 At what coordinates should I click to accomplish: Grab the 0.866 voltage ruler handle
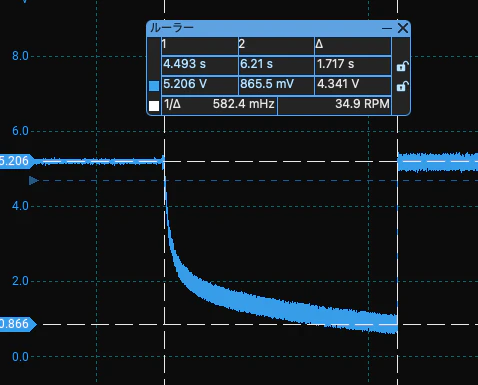[x=17, y=324]
